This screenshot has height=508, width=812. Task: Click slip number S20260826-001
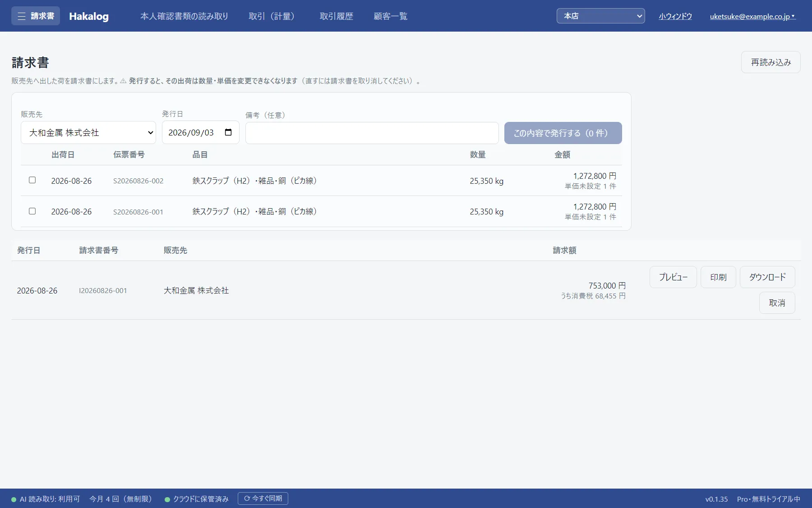click(x=138, y=212)
